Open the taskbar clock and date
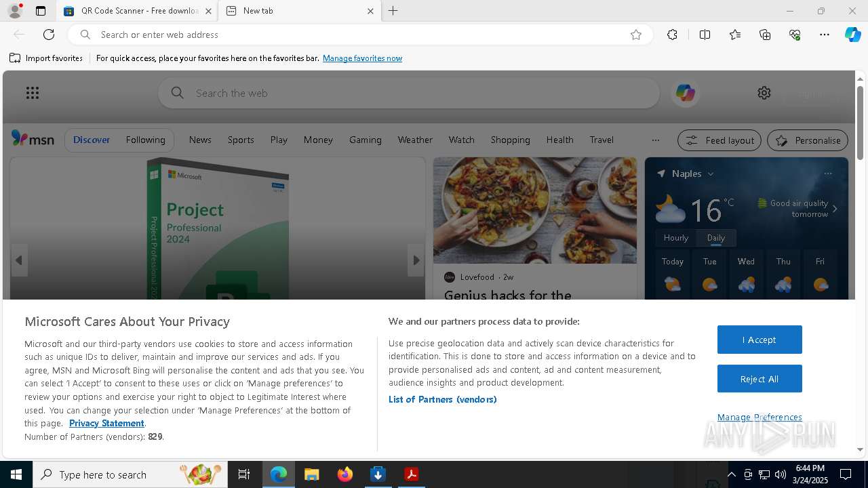The image size is (868, 488). pos(810,474)
